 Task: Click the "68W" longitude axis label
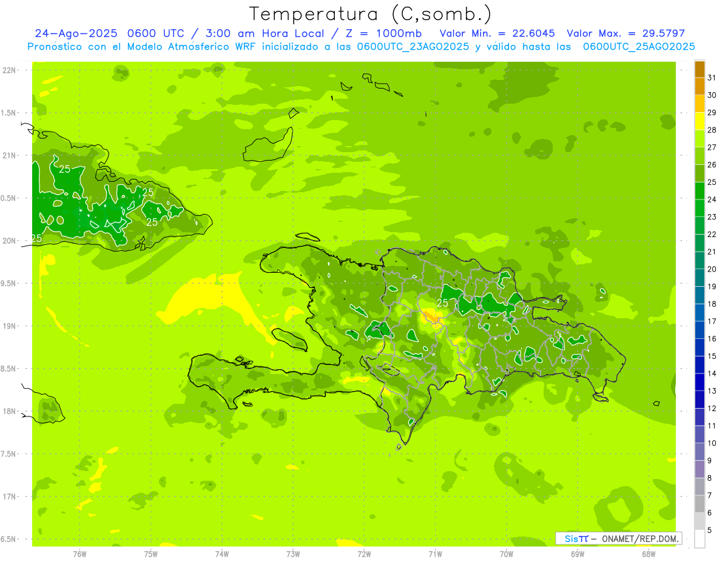click(649, 554)
